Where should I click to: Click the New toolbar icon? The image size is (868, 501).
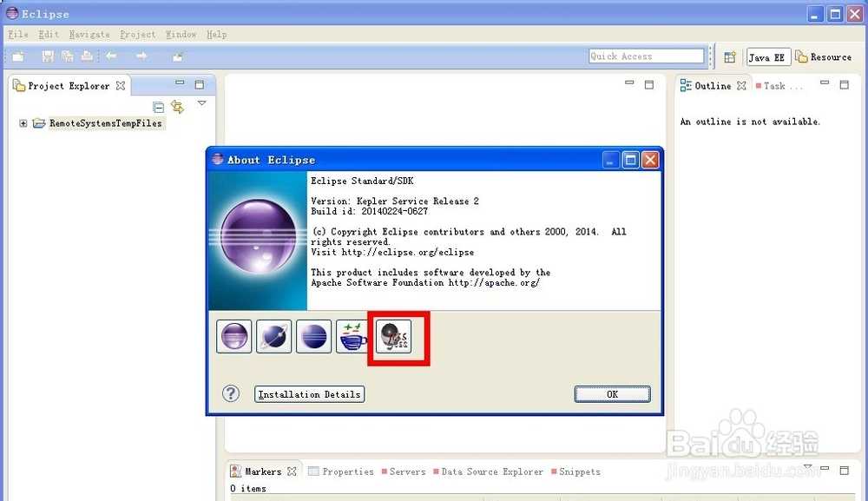click(18, 56)
